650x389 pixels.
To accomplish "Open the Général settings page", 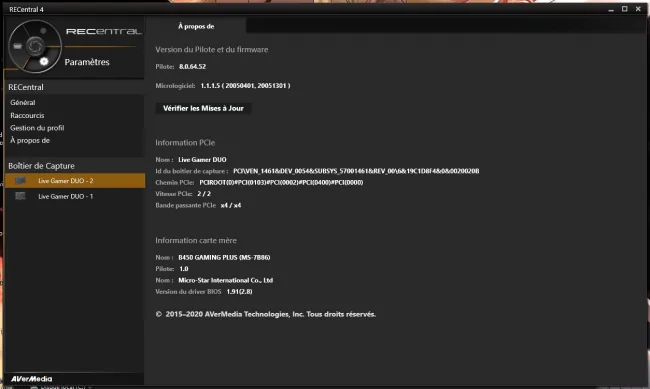I will pyautogui.click(x=23, y=102).
